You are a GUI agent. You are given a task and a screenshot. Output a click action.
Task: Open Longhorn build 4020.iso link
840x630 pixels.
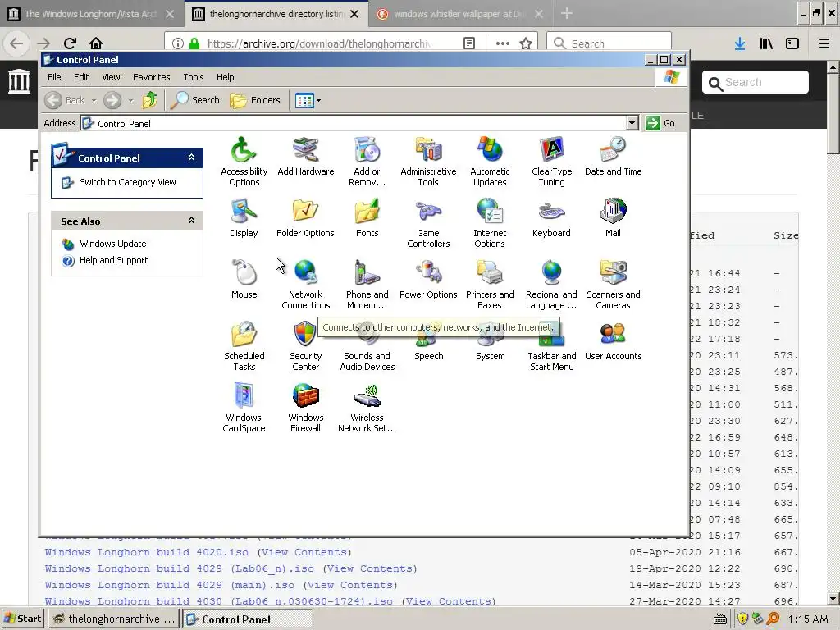(146, 552)
